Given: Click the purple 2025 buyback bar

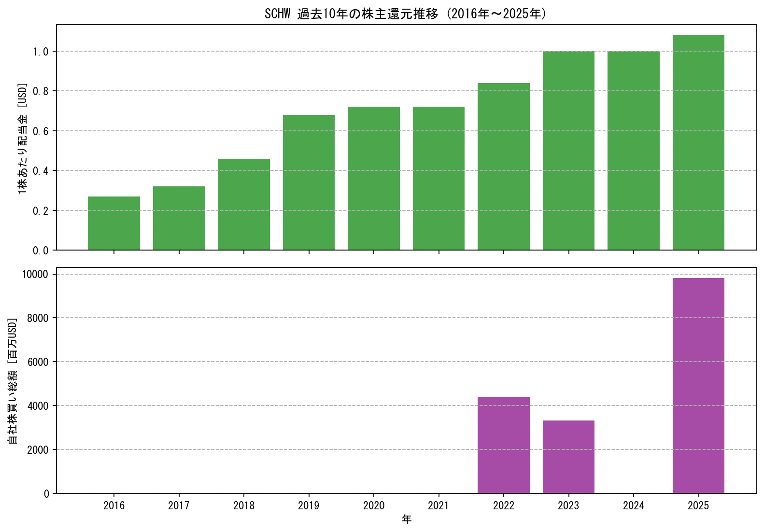Looking at the screenshot, I should (699, 386).
